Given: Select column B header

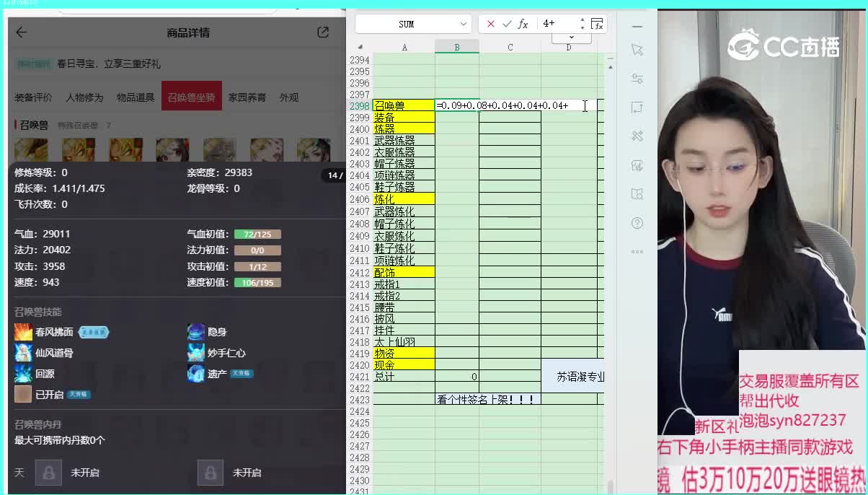Looking at the screenshot, I should [x=457, y=47].
